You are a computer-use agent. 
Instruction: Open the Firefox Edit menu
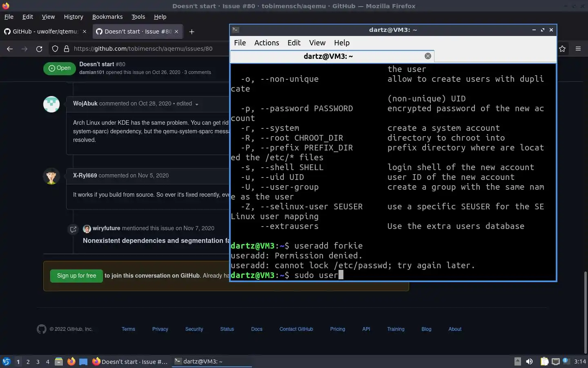tap(28, 17)
